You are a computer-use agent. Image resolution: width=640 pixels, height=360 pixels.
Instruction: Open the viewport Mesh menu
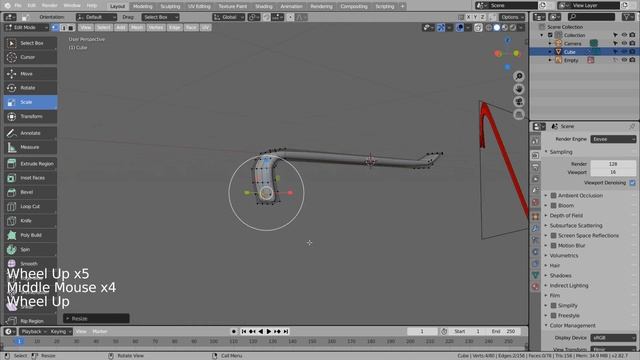pos(137,27)
